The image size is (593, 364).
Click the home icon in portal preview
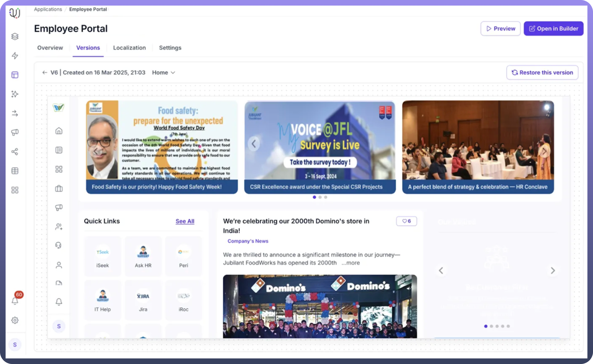click(59, 131)
